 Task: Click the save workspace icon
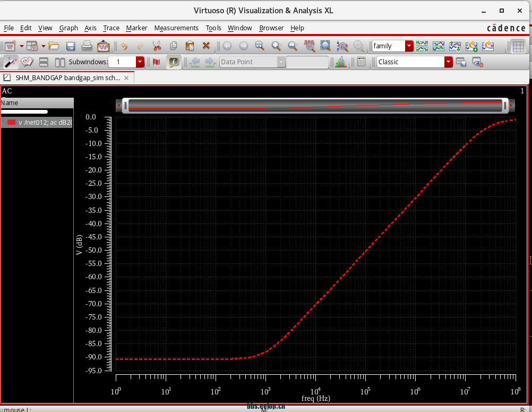(461, 62)
